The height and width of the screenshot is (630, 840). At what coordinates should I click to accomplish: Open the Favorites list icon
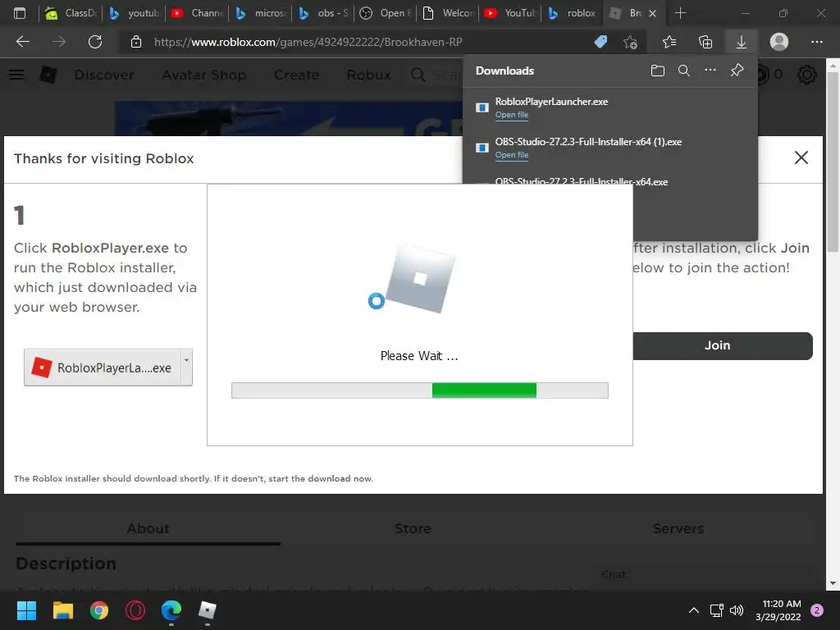pos(669,42)
